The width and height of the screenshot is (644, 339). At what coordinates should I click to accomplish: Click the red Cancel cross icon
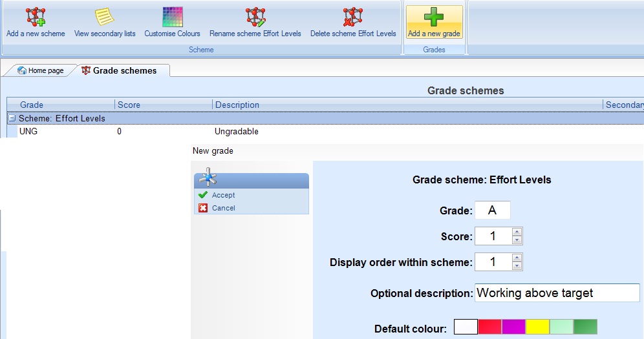[x=203, y=208]
